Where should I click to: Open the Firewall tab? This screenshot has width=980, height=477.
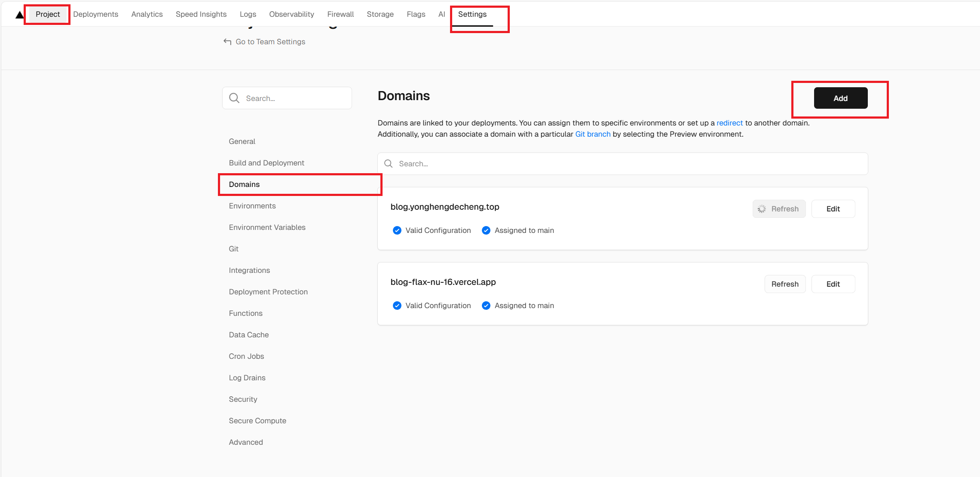[x=340, y=14]
